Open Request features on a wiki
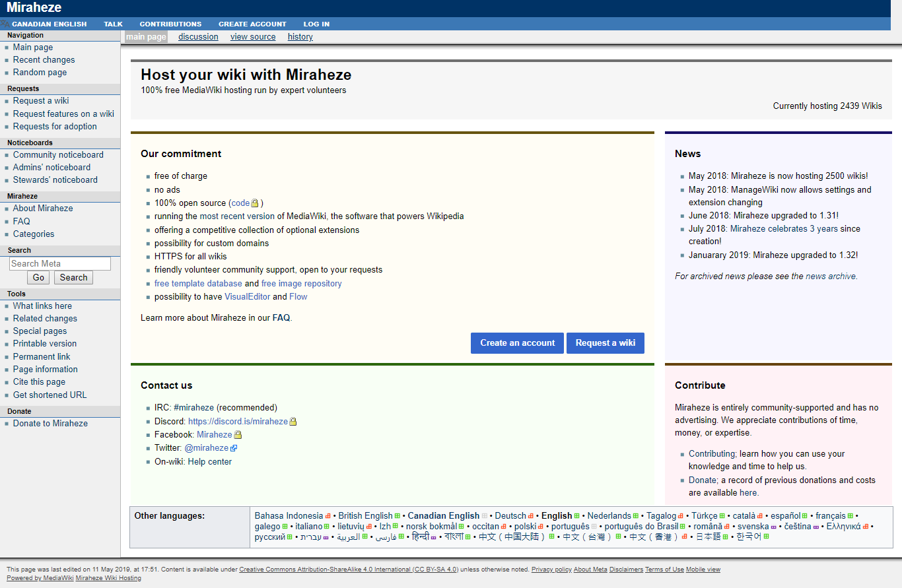Screen dimensions: 902x588 click(x=63, y=114)
